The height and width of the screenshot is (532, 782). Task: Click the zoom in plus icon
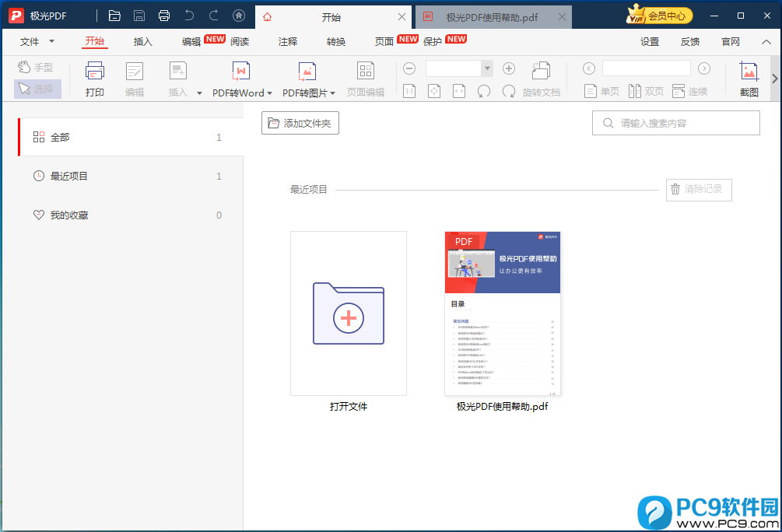(509, 68)
